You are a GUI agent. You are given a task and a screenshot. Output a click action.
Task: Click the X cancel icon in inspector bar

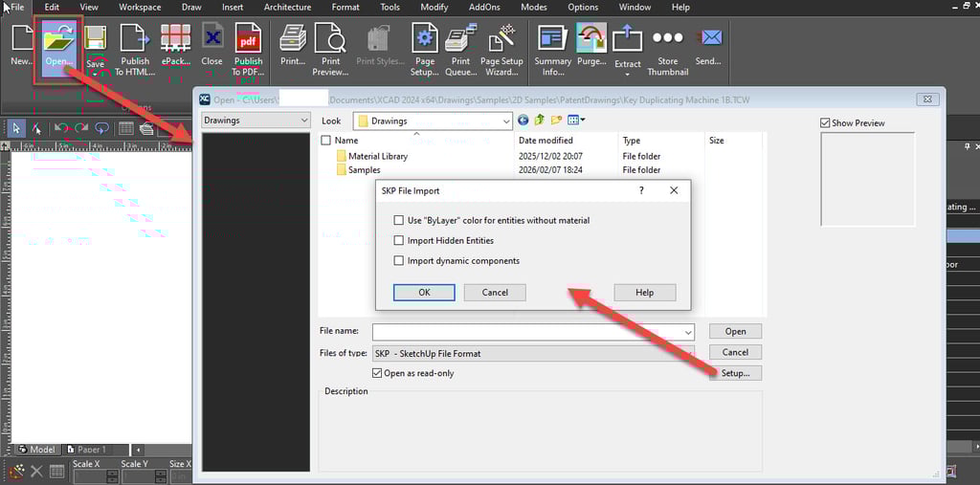[37, 472]
